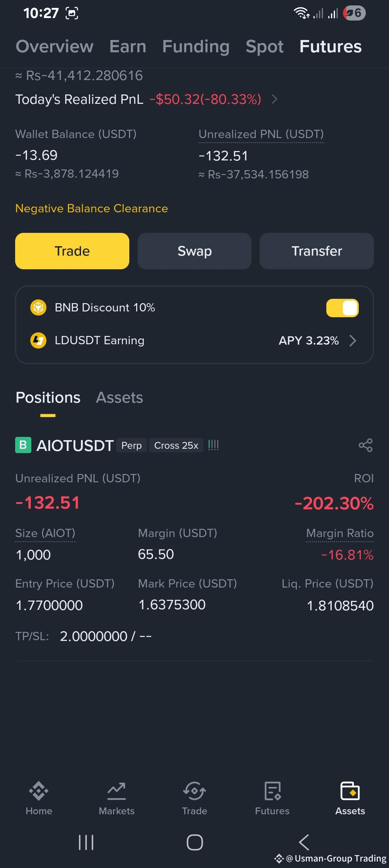Tap Android back navigation arrow

click(304, 842)
